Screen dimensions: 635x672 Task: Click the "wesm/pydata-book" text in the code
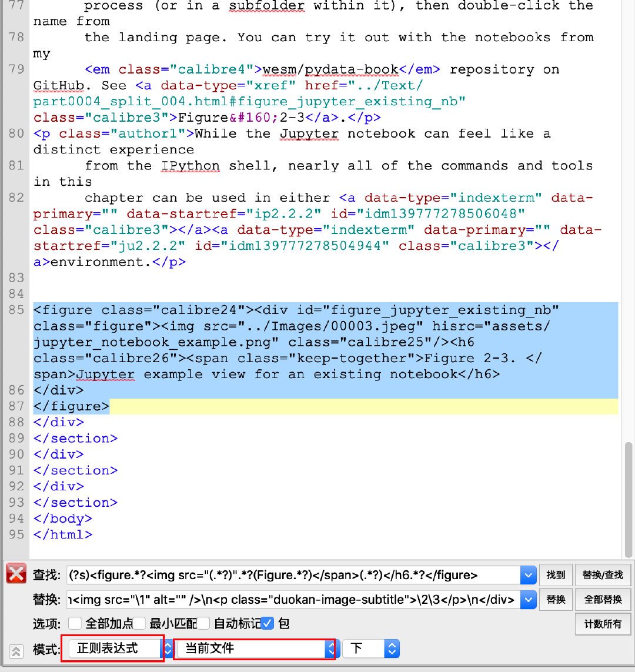[x=330, y=69]
